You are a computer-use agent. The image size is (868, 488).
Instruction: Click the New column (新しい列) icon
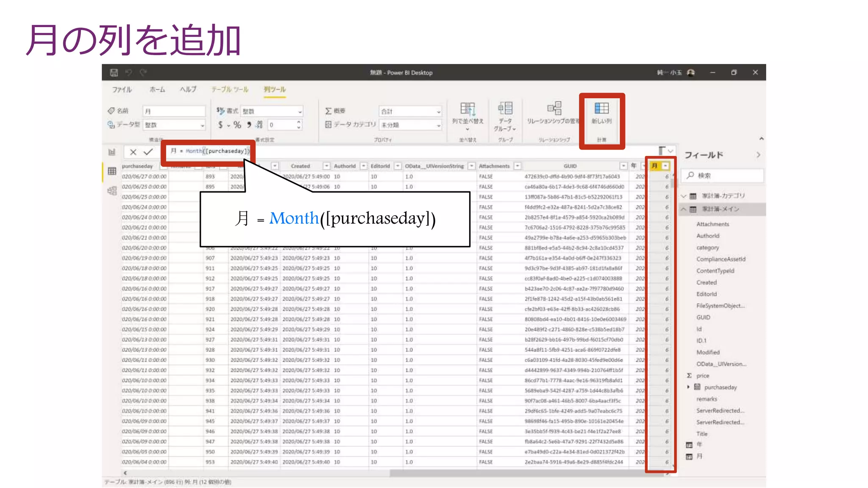(601, 109)
